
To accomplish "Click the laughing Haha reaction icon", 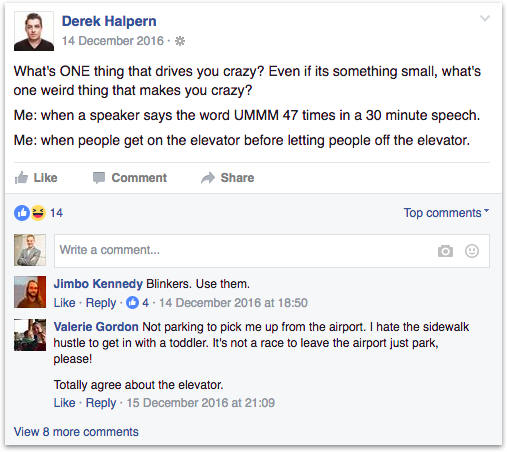I will [38, 213].
